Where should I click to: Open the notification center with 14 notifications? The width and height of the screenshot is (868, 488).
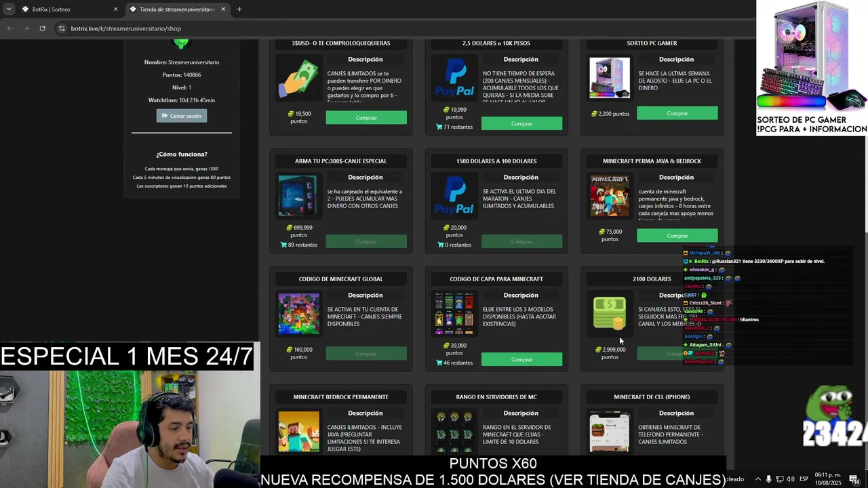click(x=854, y=479)
